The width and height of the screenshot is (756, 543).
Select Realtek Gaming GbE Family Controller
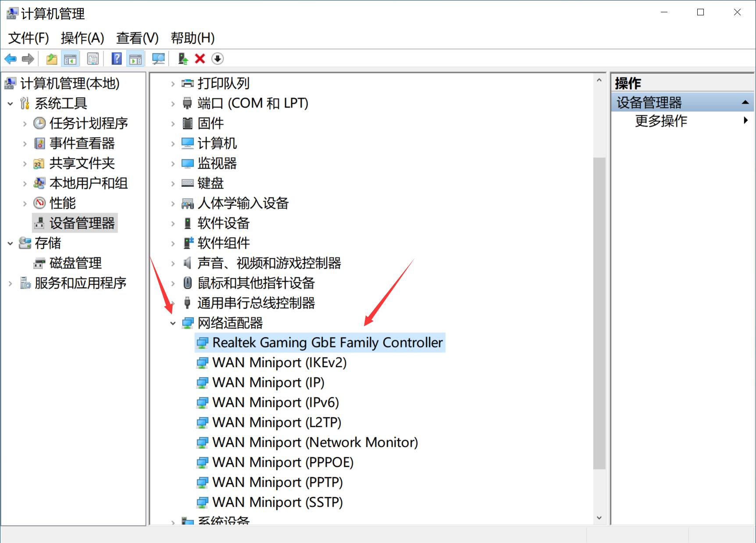coord(320,343)
